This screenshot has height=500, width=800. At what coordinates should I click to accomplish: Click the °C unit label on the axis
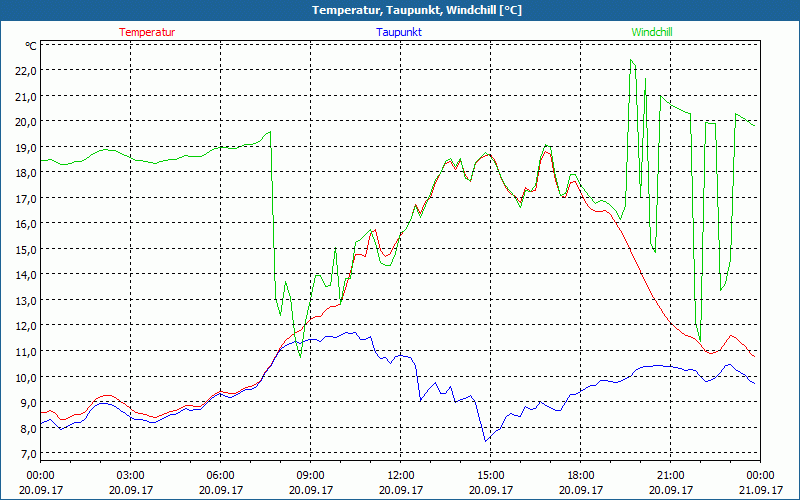[x=31, y=46]
